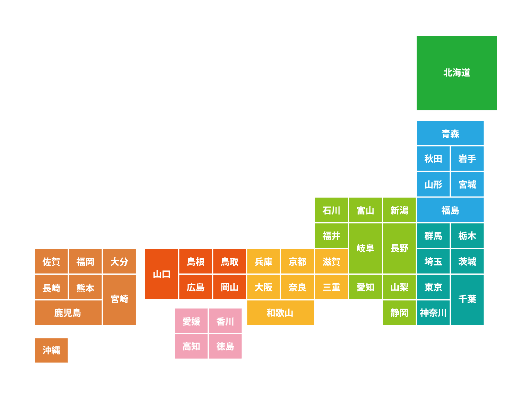
Task: Choose the 岩手 tile
Action: tap(467, 159)
